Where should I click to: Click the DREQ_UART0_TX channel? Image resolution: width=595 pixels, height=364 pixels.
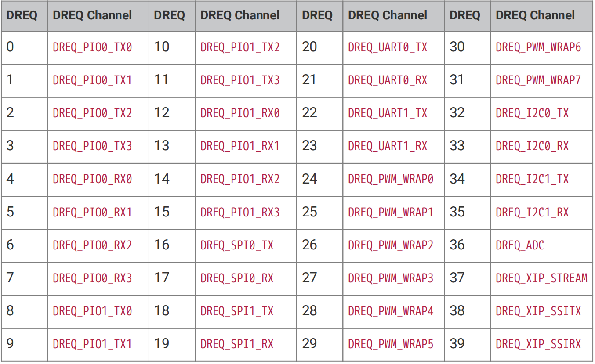click(x=388, y=47)
